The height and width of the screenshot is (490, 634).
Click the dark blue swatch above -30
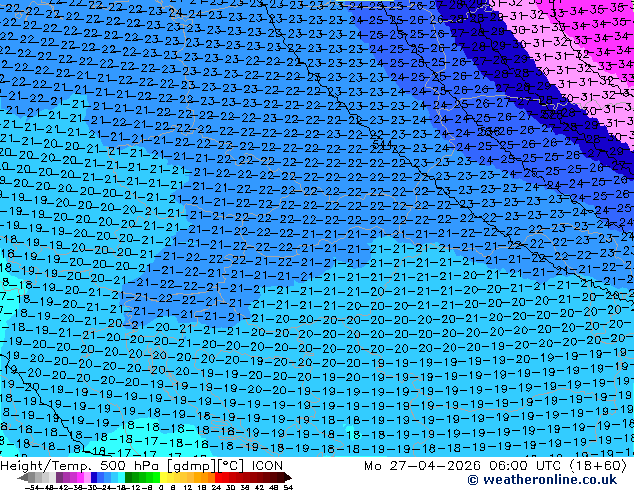(94, 477)
